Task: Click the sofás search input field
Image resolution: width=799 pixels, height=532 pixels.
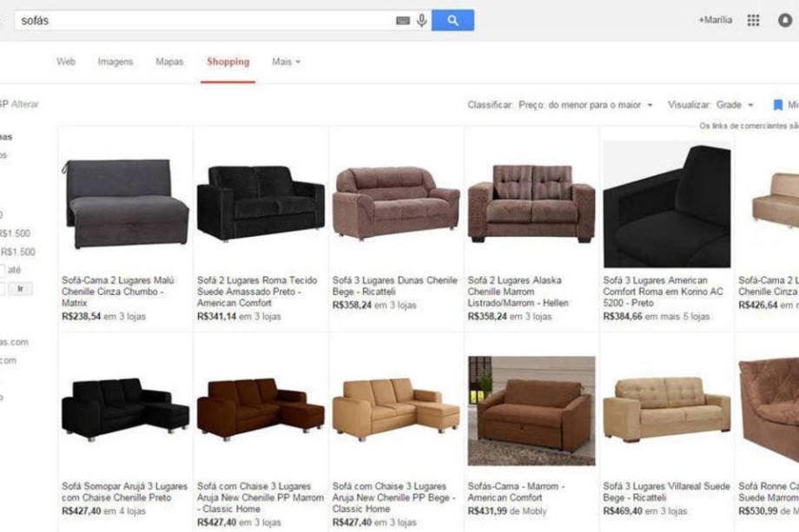Action: point(204,20)
